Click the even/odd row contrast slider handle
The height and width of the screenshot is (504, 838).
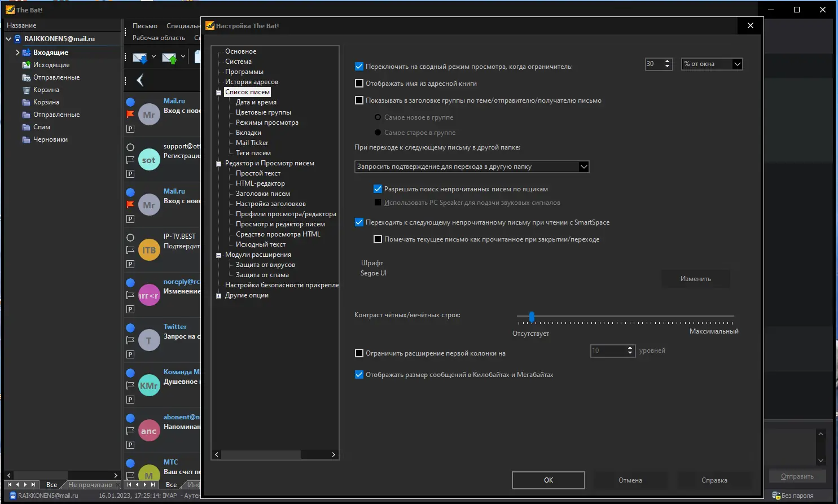[x=532, y=316]
